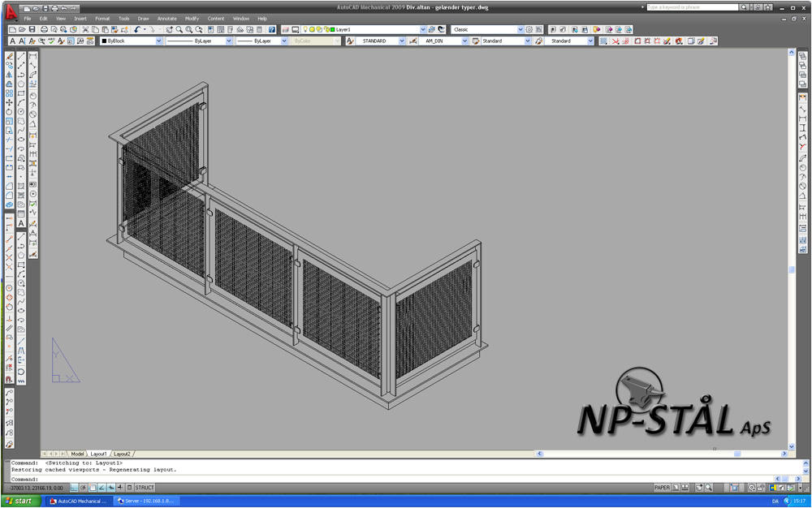Switch to the Model tab
The height and width of the screenshot is (508, 812).
click(77, 454)
